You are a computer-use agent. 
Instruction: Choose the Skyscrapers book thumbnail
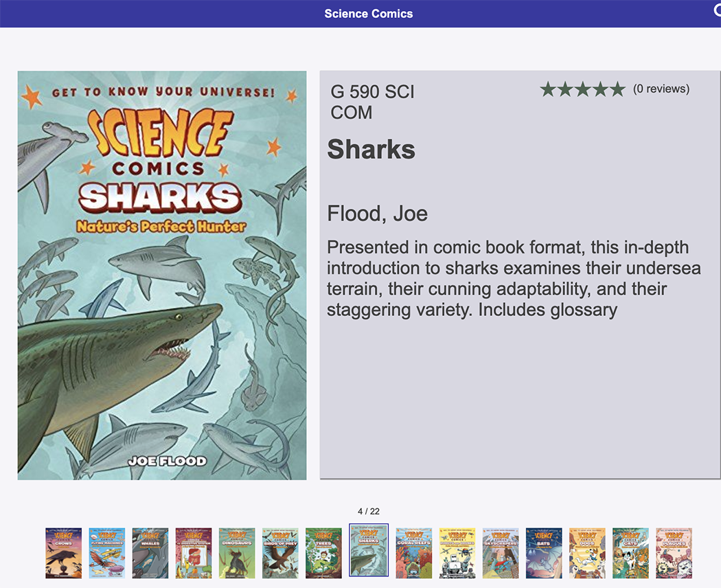pyautogui.click(x=501, y=552)
